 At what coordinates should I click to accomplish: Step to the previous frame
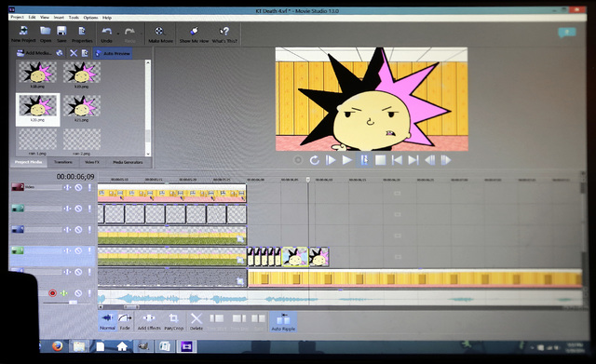pyautogui.click(x=430, y=160)
